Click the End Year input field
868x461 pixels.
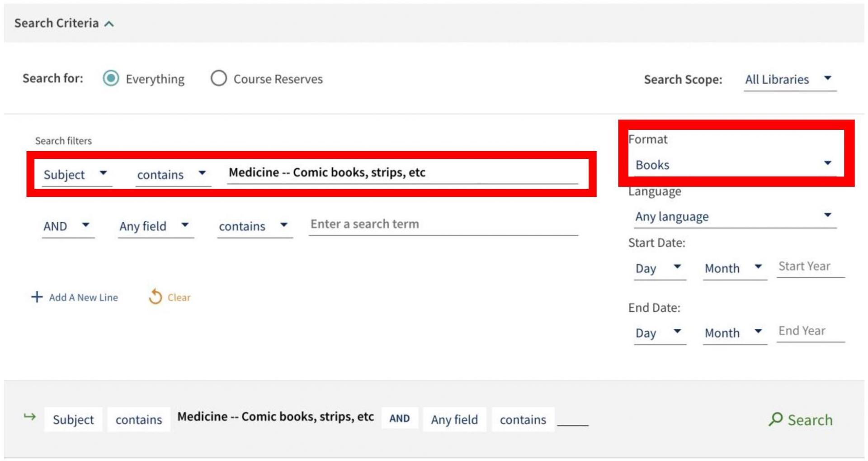pos(811,331)
